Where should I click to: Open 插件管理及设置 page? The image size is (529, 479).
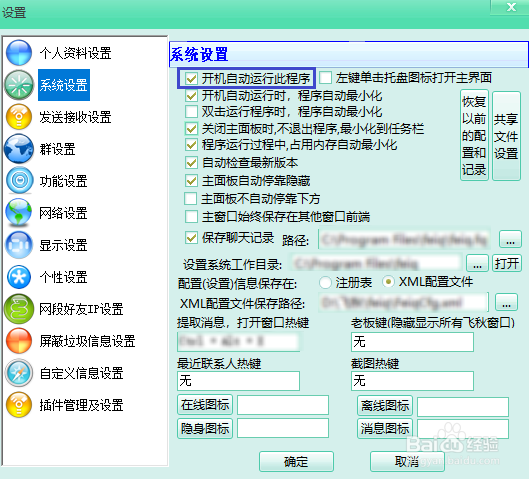pyautogui.click(x=81, y=405)
